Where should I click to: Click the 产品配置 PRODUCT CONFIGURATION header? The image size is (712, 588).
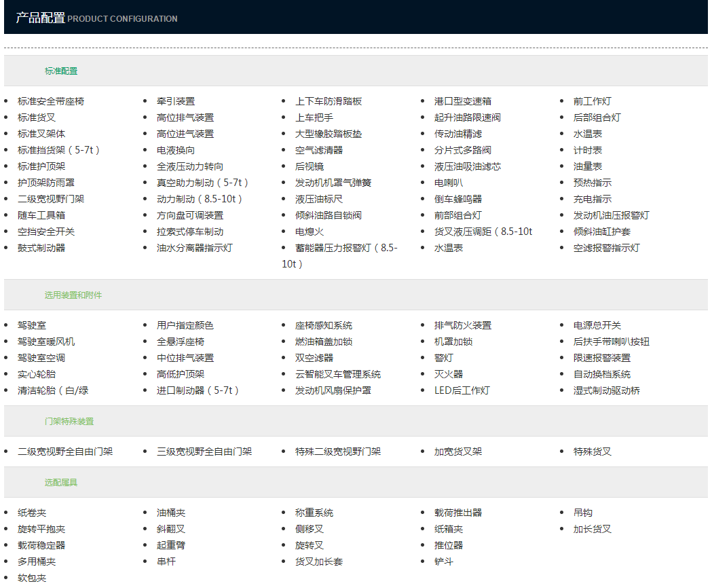coord(96,18)
